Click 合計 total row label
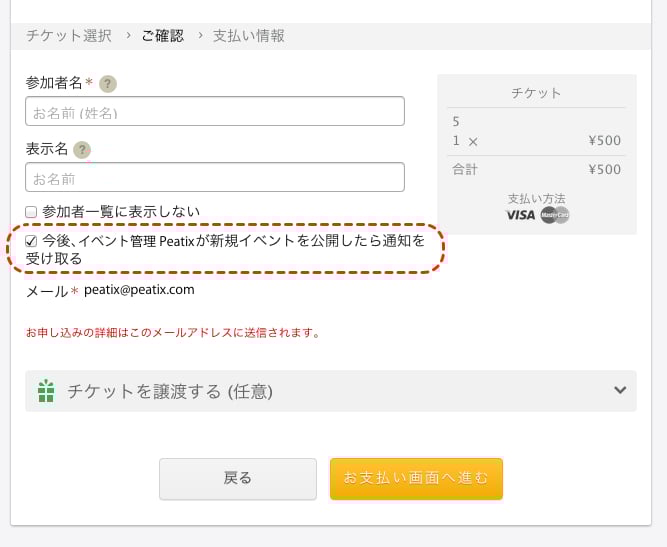 point(465,169)
